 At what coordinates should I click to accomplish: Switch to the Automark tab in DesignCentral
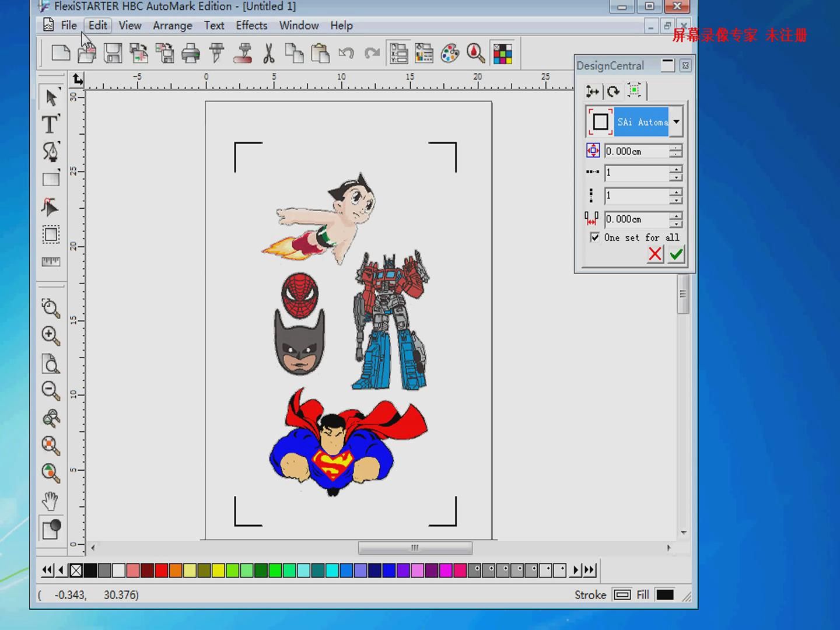pos(634,90)
